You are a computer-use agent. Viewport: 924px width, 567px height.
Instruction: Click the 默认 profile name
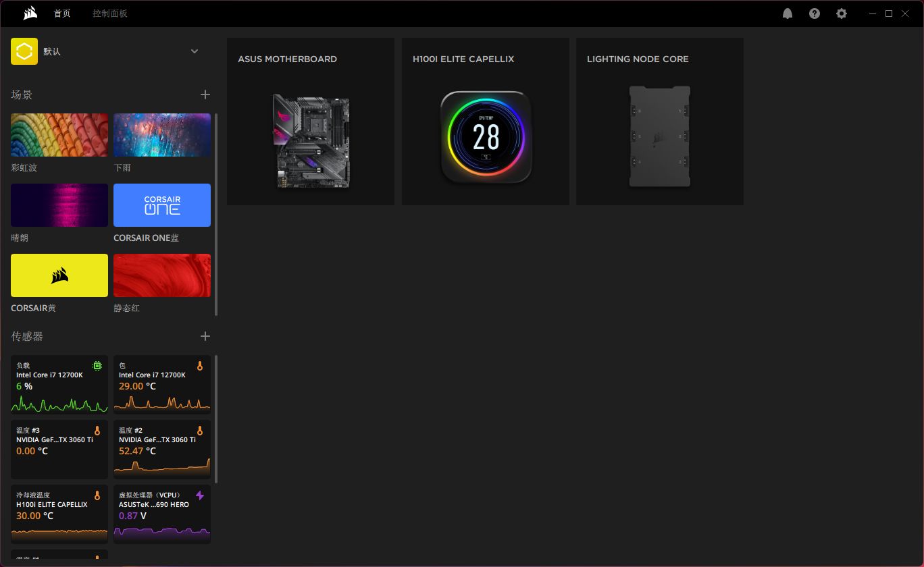(x=52, y=51)
